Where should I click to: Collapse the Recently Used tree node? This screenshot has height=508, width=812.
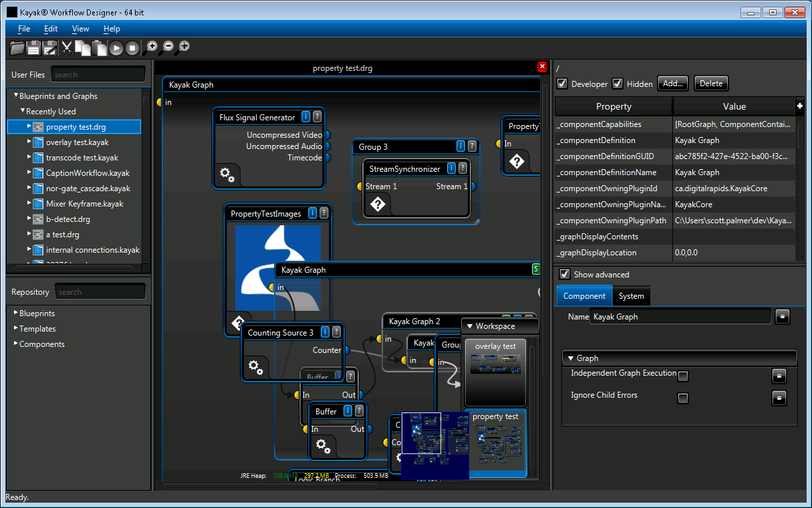tap(23, 112)
